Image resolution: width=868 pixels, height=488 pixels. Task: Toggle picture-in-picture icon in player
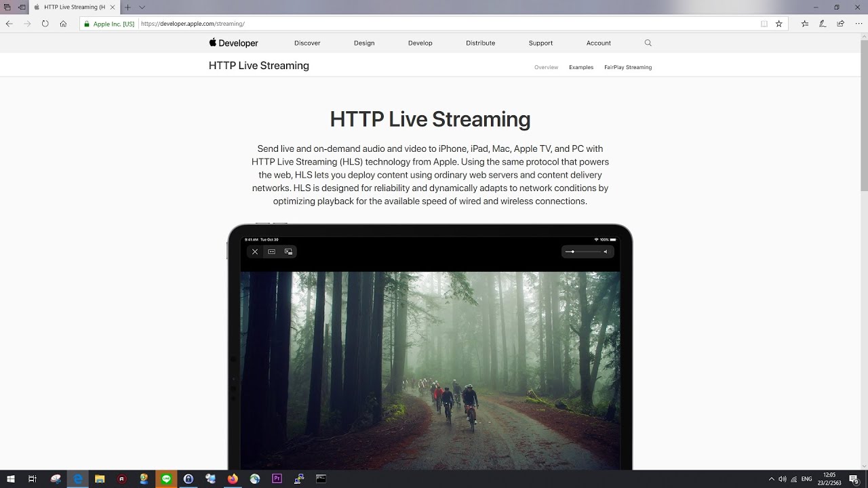(x=288, y=251)
